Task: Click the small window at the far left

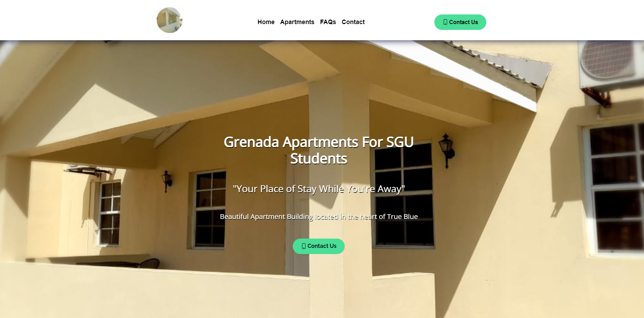Action: click(110, 213)
